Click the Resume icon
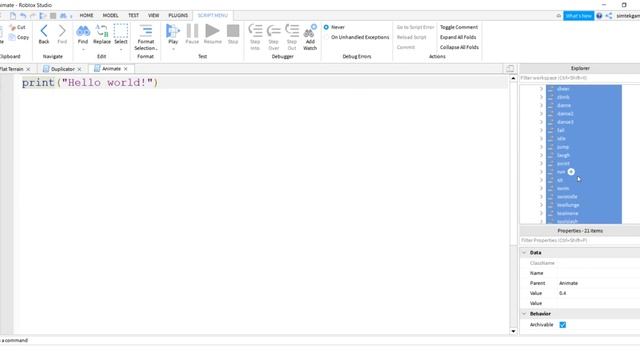The width and height of the screenshot is (640, 360). (x=212, y=31)
